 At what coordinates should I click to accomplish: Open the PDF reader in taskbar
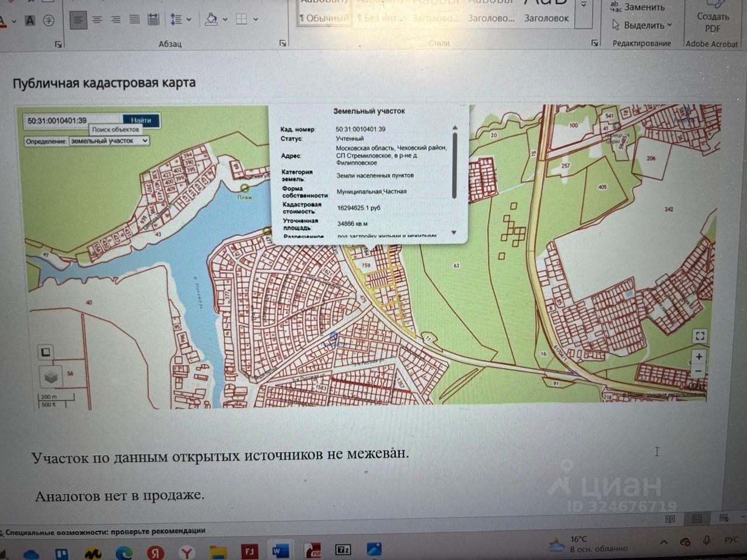click(x=313, y=551)
